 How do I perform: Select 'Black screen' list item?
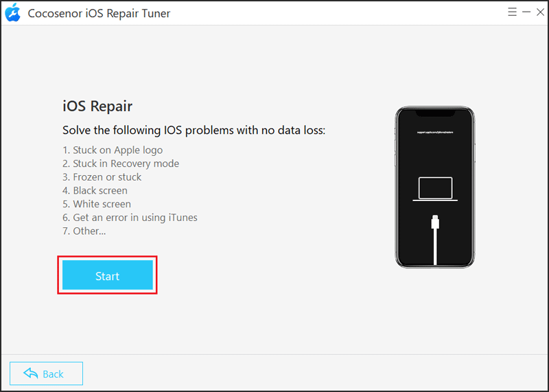pyautogui.click(x=95, y=190)
